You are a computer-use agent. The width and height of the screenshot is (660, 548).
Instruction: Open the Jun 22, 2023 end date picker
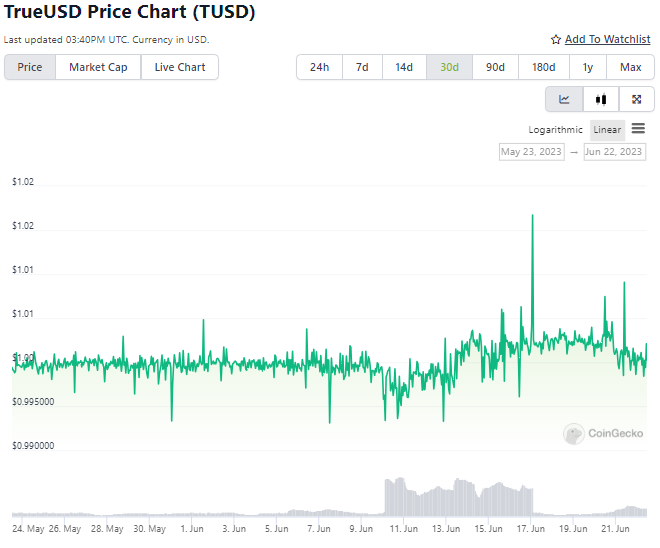click(x=614, y=152)
